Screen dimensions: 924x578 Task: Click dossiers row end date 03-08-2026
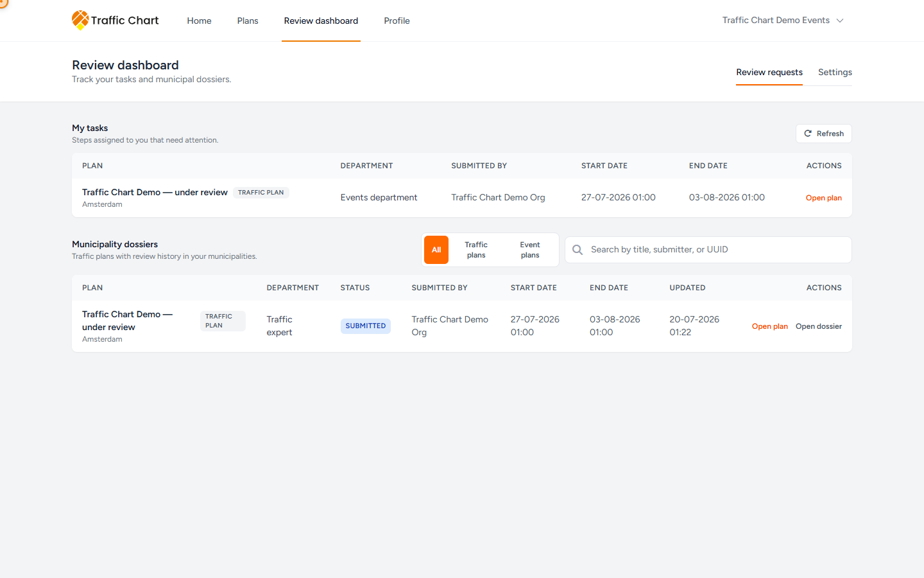point(615,326)
